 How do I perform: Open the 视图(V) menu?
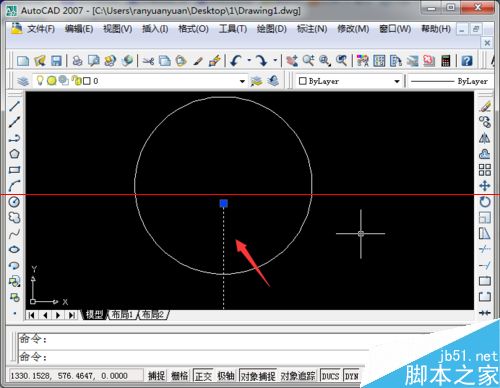point(118,29)
